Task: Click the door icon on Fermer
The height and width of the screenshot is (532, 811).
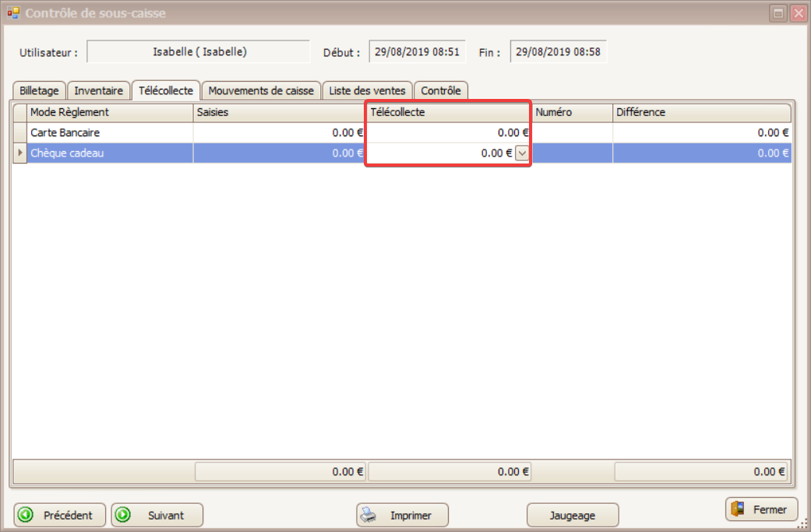Action: [738, 509]
